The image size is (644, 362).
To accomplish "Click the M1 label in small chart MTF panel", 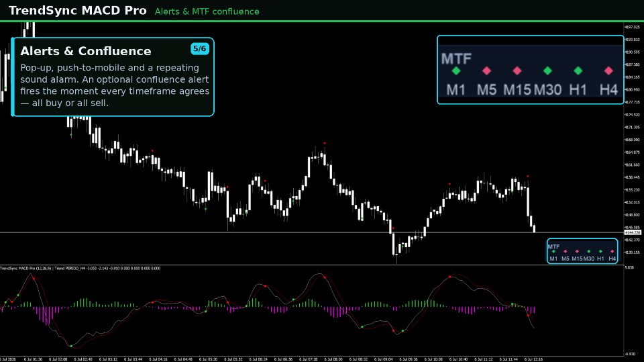I will [553, 259].
